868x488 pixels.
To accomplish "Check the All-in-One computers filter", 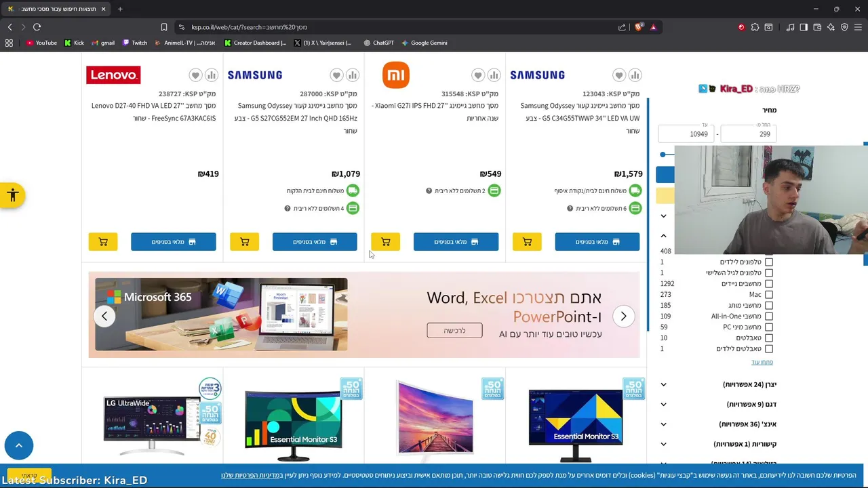I will click(x=769, y=316).
